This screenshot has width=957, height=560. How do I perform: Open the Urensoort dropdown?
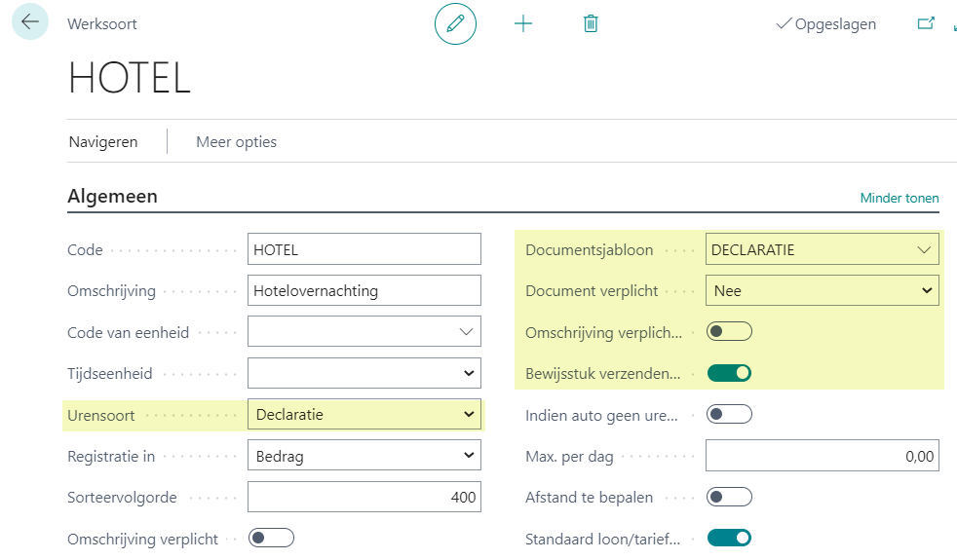pos(364,415)
